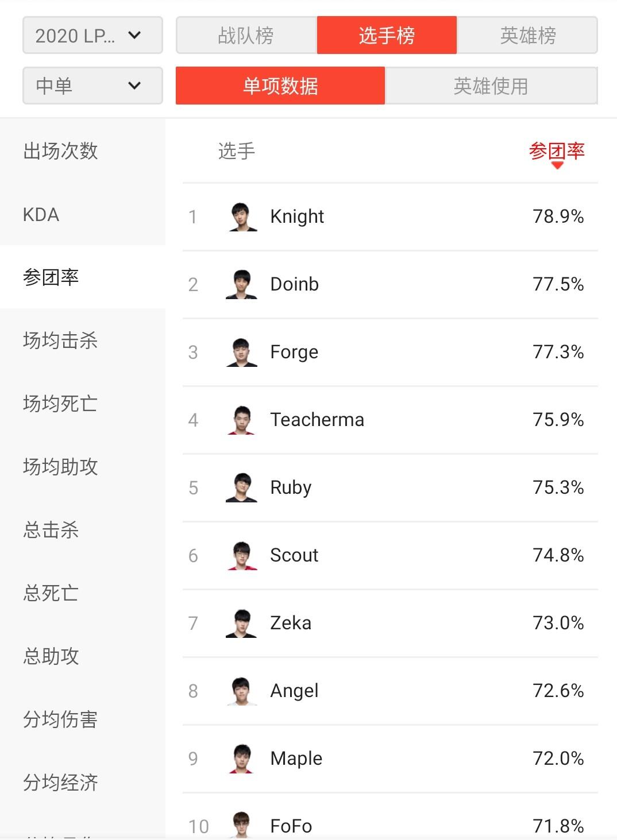Expand the 中单 position dropdown
This screenshot has height=840, width=617.
tap(92, 86)
